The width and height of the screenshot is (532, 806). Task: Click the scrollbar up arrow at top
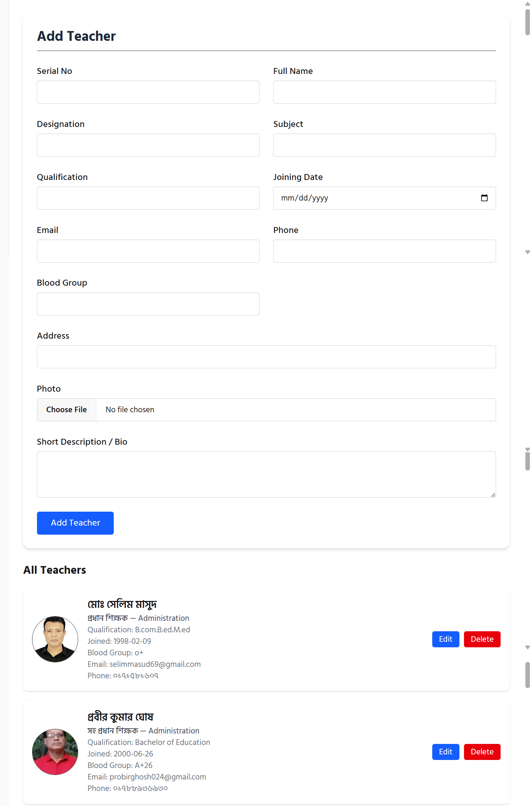point(527,4)
